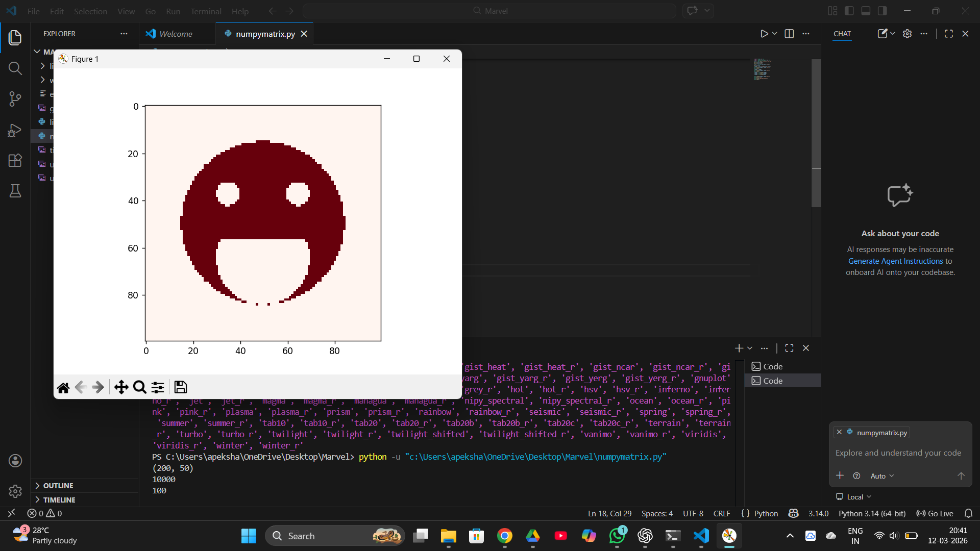Switch to the Welcome tab
The height and width of the screenshot is (551, 980).
(176, 33)
